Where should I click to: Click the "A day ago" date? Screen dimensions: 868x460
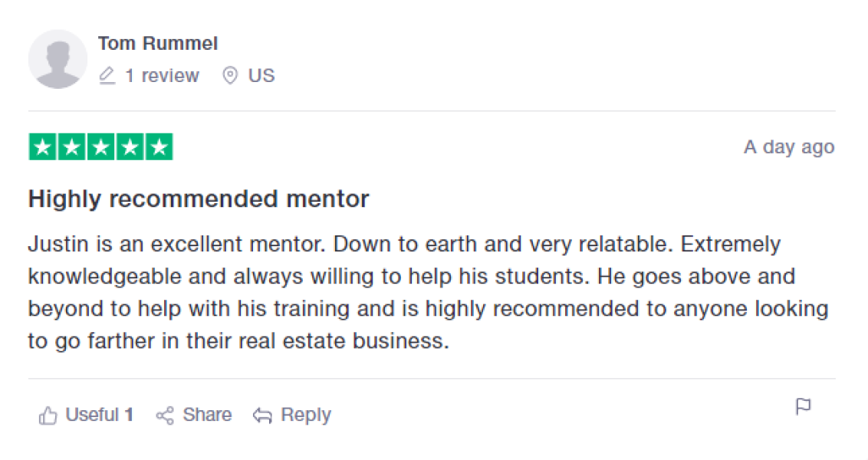pos(788,147)
